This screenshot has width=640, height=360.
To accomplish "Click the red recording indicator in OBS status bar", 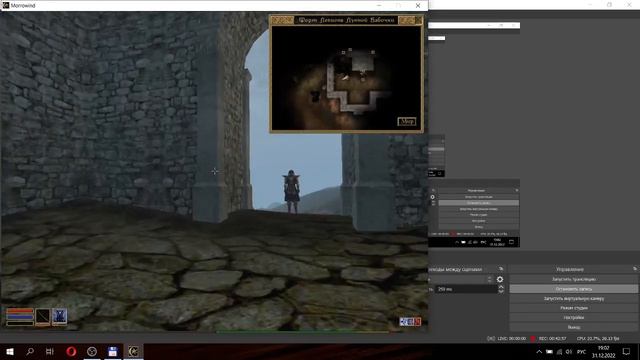I will point(533,338).
